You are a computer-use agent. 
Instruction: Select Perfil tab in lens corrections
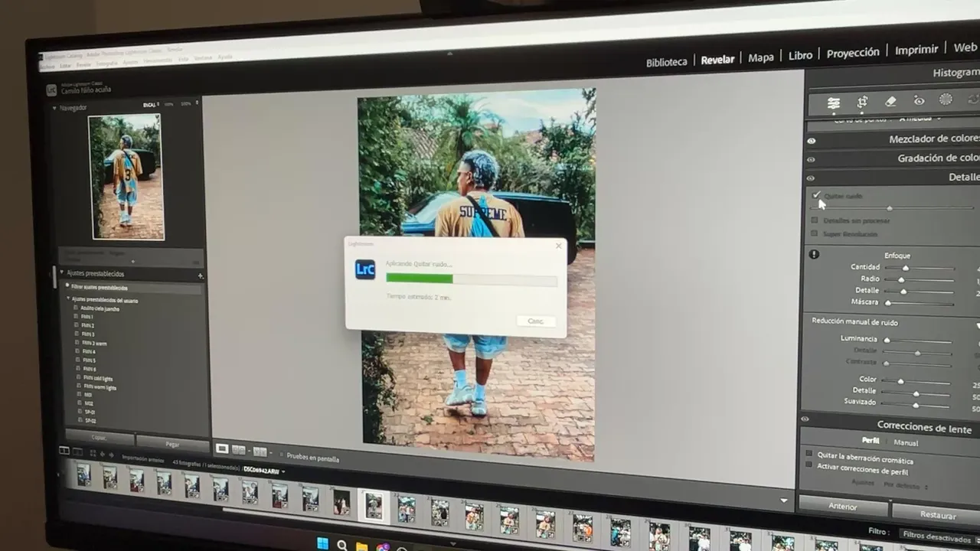pos(871,441)
